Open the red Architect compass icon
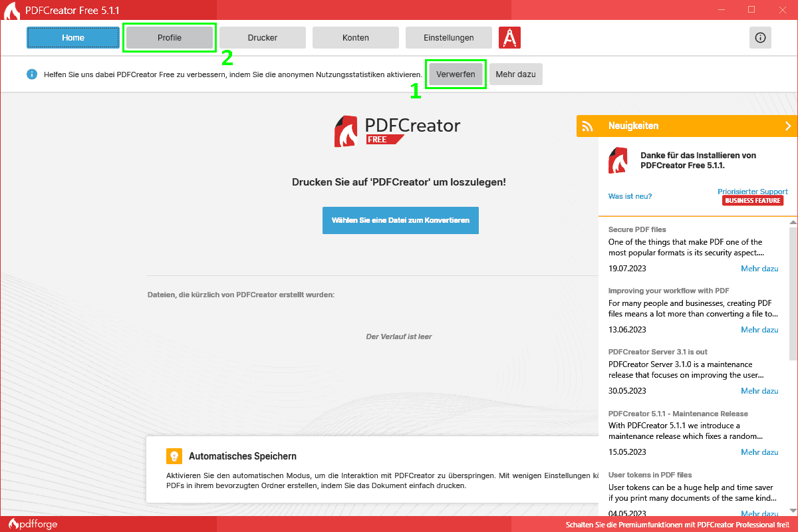The height and width of the screenshot is (532, 798). click(509, 38)
